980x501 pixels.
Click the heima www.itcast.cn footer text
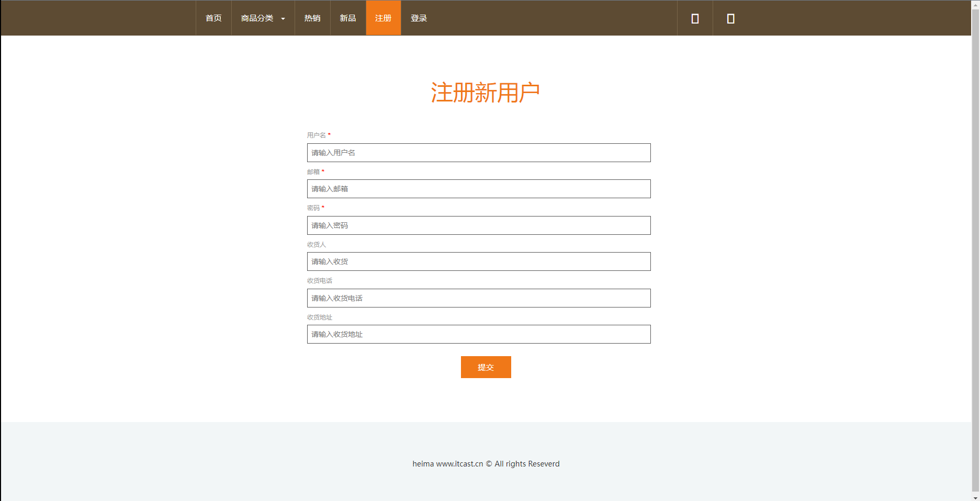coord(486,464)
